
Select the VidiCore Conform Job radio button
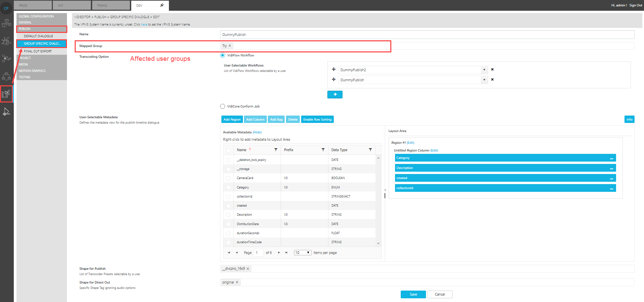(222, 106)
